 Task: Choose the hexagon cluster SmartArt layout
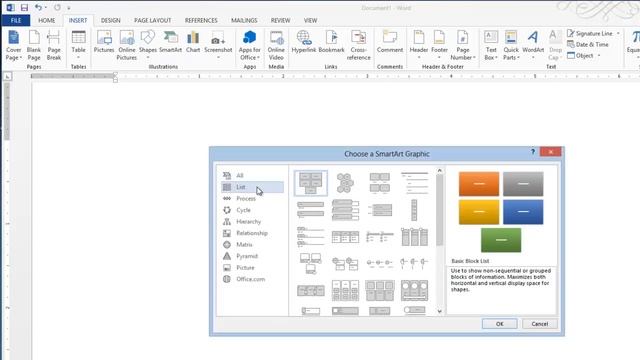[345, 183]
